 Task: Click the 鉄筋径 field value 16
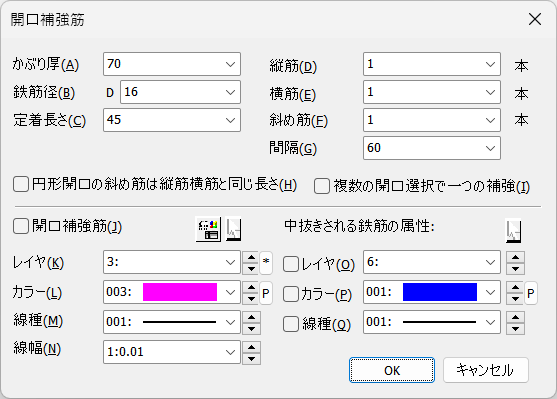click(131, 92)
